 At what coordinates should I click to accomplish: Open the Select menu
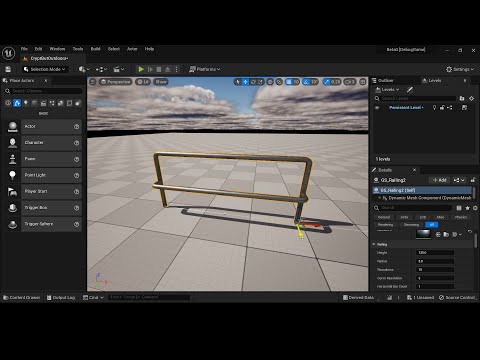114,49
